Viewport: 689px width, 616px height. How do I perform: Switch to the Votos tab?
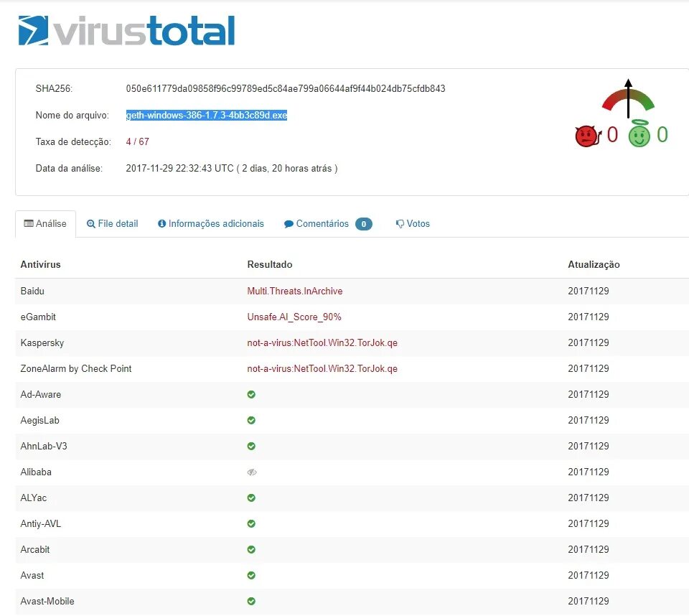(x=413, y=224)
